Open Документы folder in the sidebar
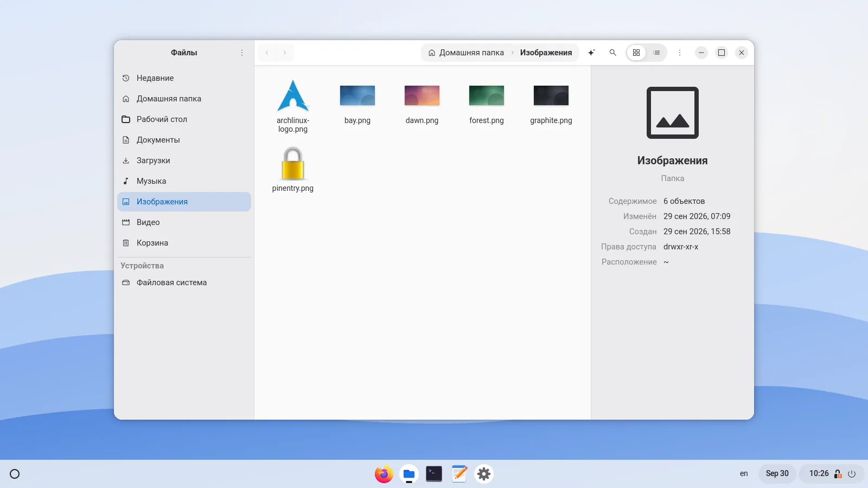This screenshot has height=488, width=868. (x=184, y=140)
